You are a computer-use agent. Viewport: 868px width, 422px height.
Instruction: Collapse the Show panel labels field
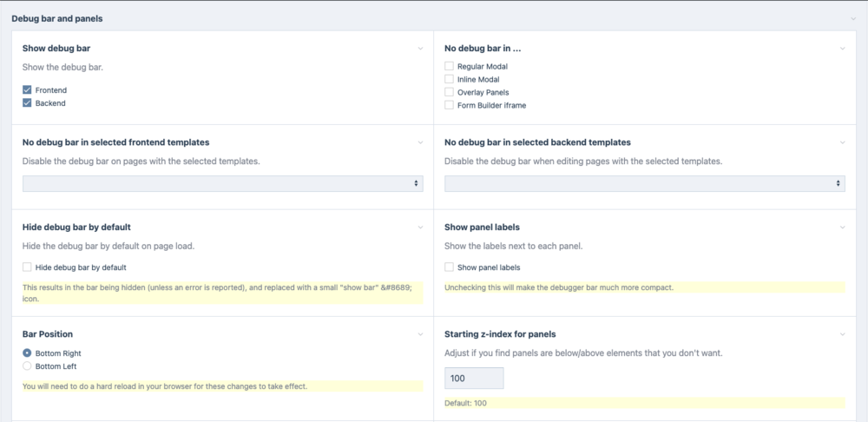(x=842, y=227)
